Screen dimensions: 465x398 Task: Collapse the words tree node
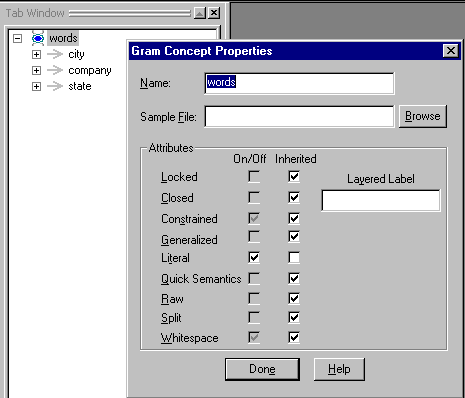coord(17,38)
